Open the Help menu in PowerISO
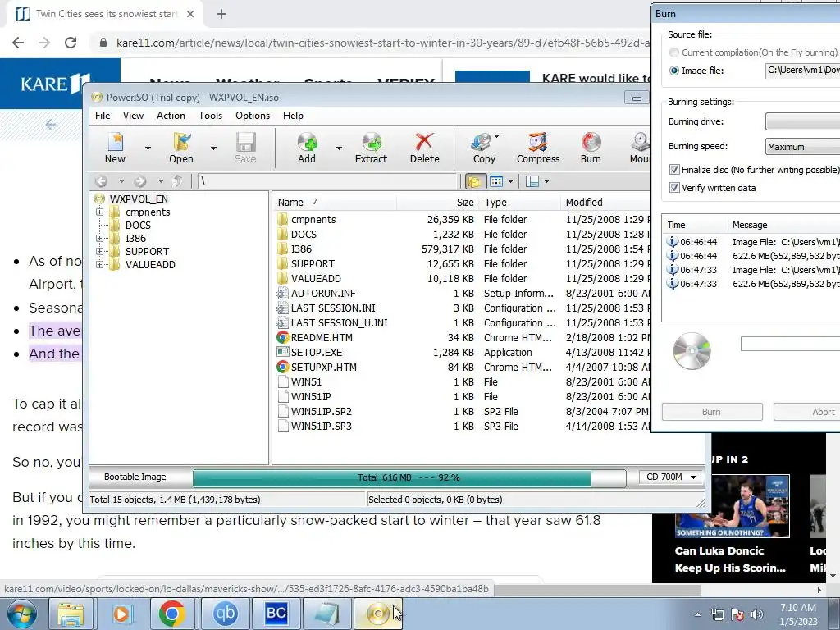Screen dimensions: 840x630 293,116
